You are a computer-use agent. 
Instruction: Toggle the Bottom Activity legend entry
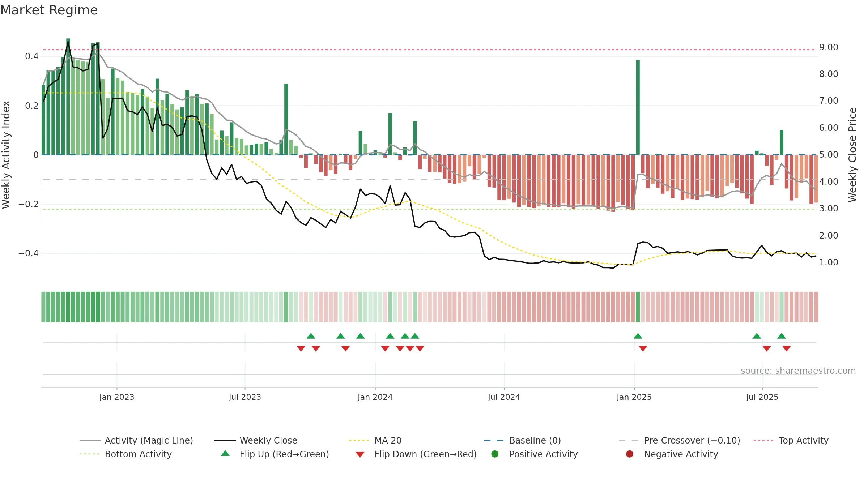(125, 454)
